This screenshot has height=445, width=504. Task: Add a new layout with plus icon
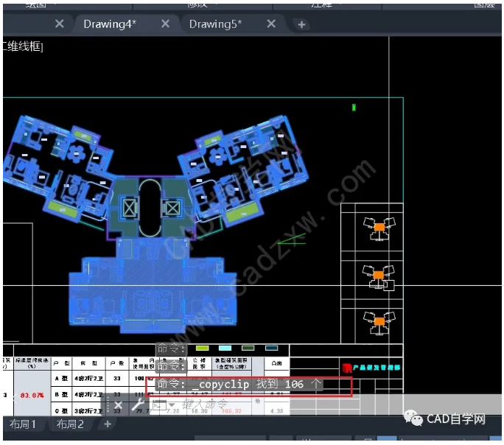(108, 424)
